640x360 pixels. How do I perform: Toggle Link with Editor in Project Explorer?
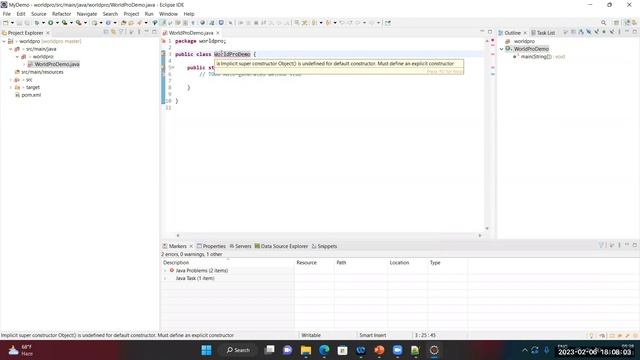pos(113,32)
